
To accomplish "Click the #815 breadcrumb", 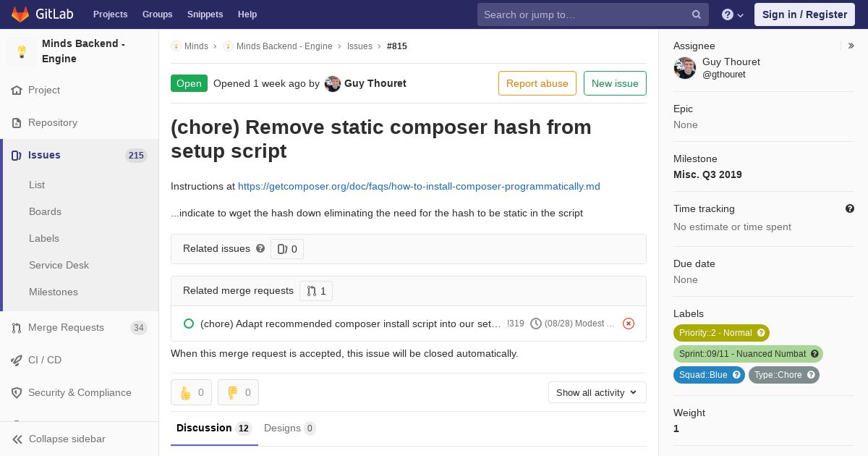I will coord(397,46).
